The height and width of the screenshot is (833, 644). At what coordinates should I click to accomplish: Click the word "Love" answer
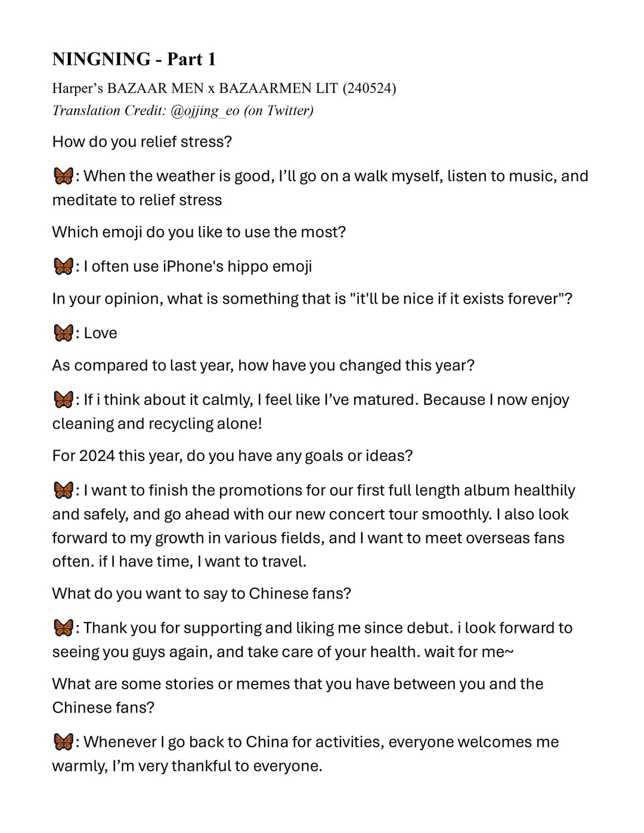tap(100, 333)
